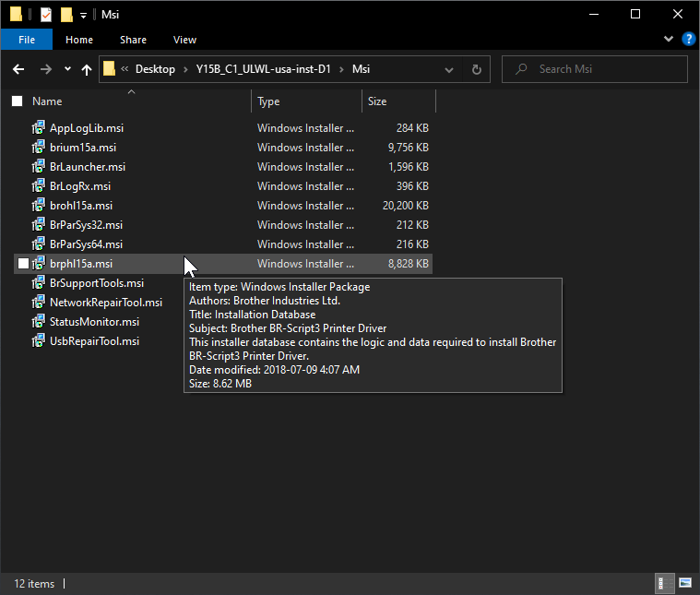Click the 12 items status text
This screenshot has height=595, width=700.
pos(34,584)
